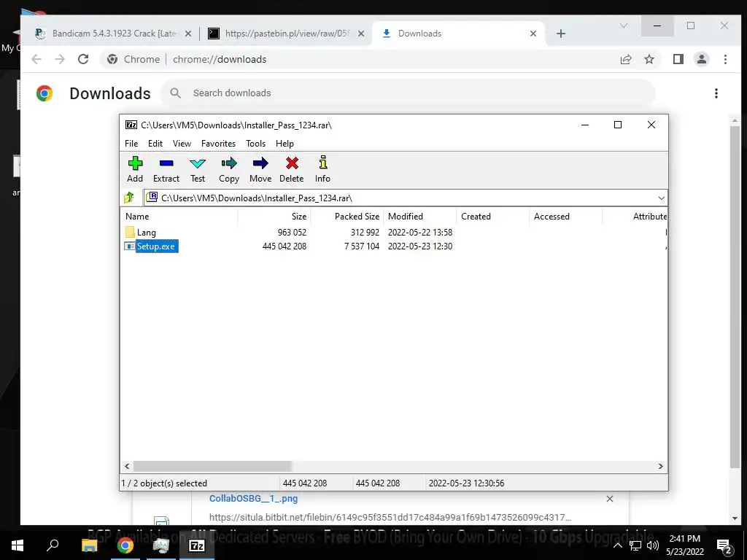The width and height of the screenshot is (747, 560).
Task: Click the volume speaker tray icon
Action: (x=653, y=545)
